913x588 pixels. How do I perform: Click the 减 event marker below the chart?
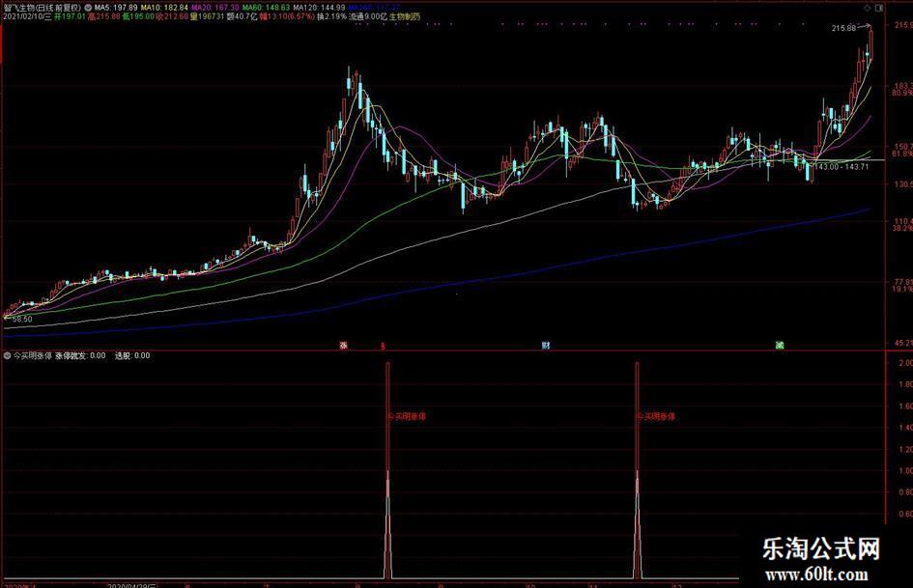pyautogui.click(x=780, y=346)
